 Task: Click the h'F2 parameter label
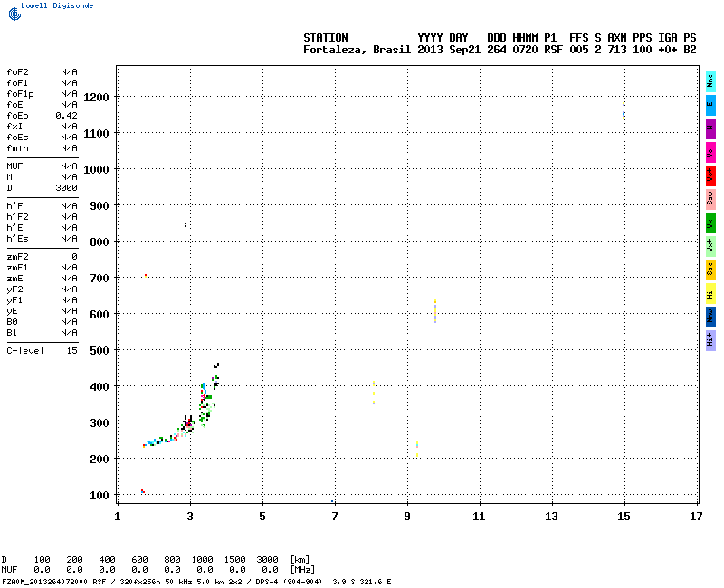point(17,217)
